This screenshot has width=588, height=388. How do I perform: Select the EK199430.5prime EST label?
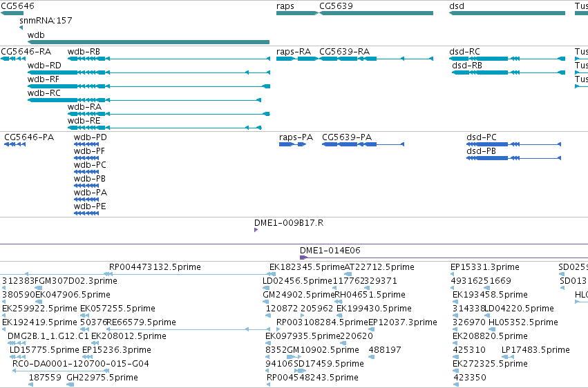(374, 309)
